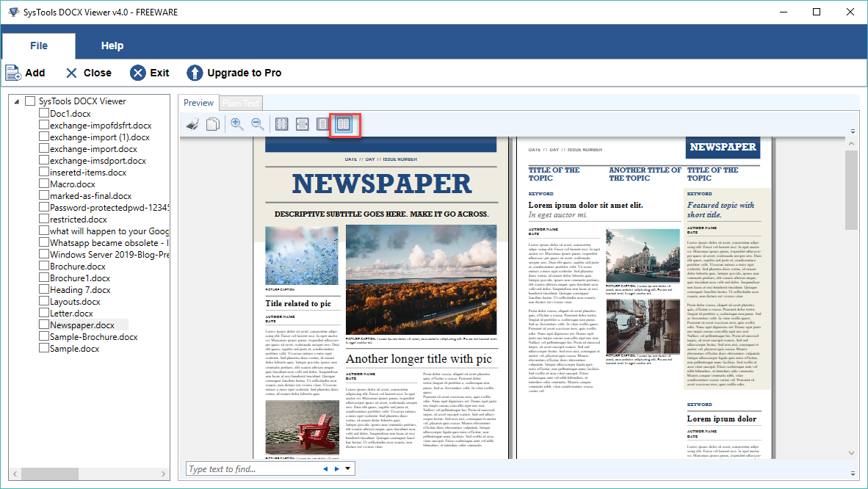Switch to two-page layout icon
This screenshot has width=868, height=489.
click(x=344, y=124)
